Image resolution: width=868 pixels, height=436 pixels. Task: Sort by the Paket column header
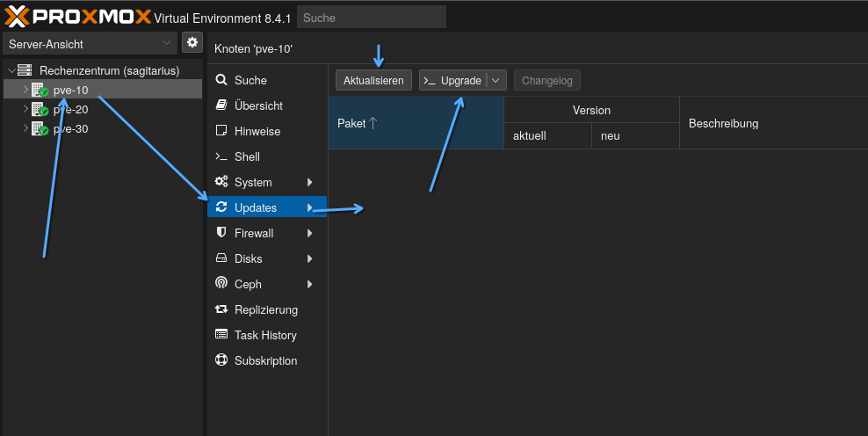(x=416, y=123)
